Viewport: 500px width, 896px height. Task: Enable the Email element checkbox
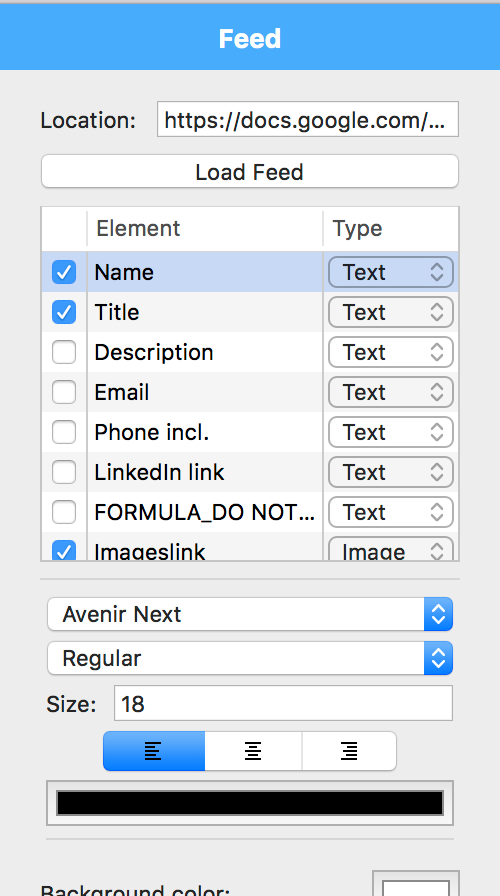tap(64, 392)
